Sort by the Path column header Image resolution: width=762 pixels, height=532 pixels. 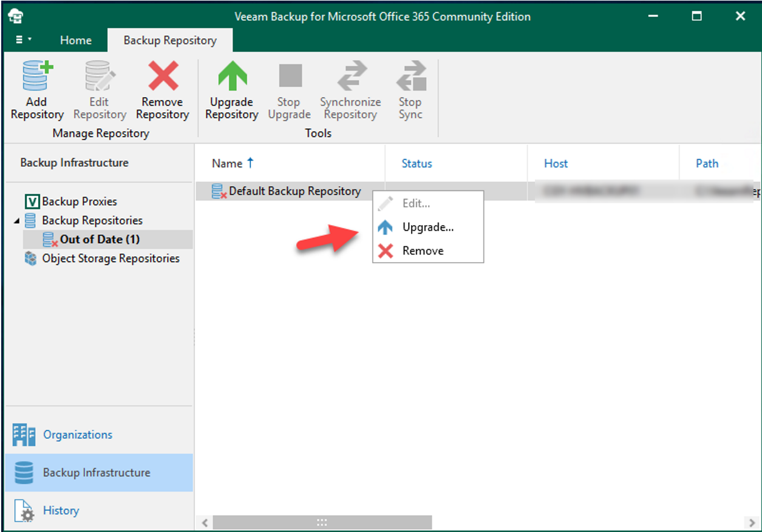707,163
